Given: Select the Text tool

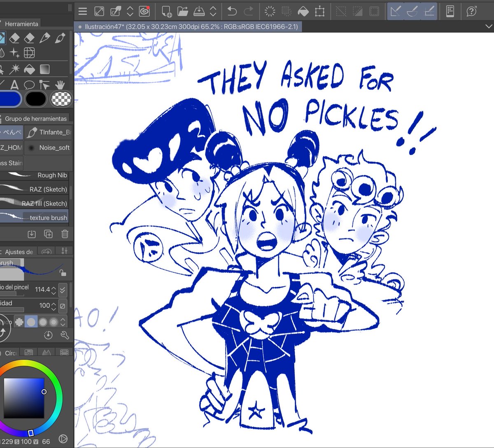Looking at the screenshot, I should (14, 85).
